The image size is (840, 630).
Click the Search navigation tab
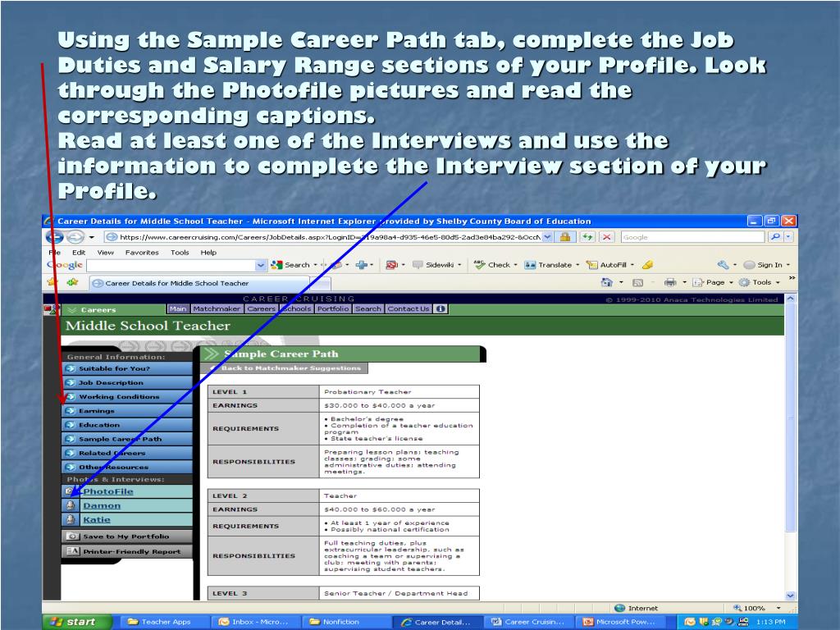(x=368, y=308)
